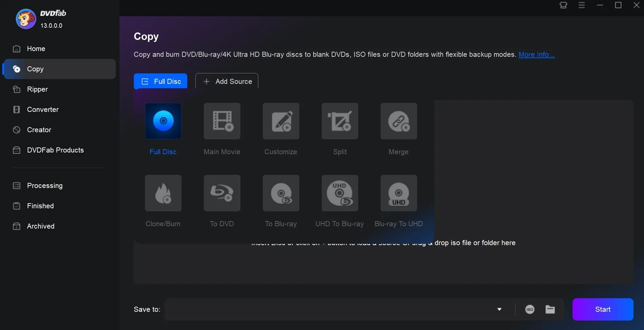Expand the Save to dropdown
644x330 pixels.
(x=499, y=309)
